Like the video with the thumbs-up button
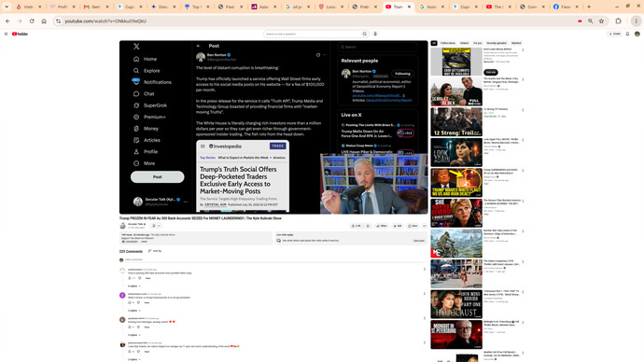The height and width of the screenshot is (362, 644). click(356, 226)
